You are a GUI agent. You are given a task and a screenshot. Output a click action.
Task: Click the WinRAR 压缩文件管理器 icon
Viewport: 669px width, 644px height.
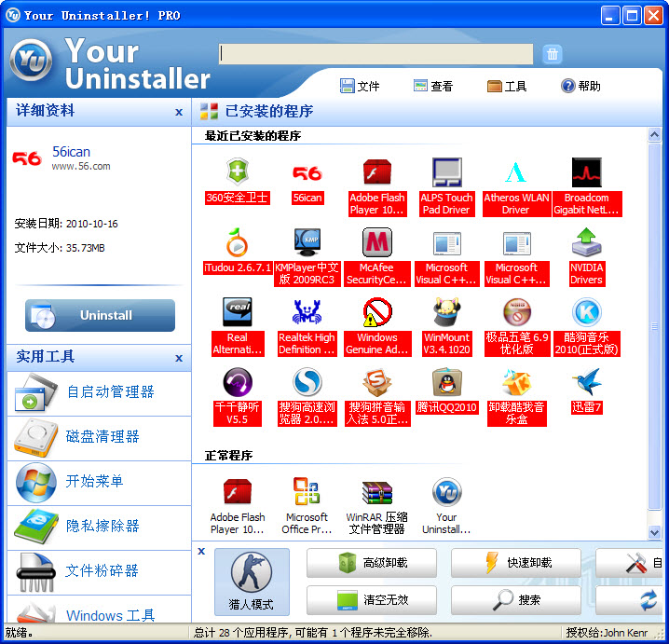click(375, 493)
